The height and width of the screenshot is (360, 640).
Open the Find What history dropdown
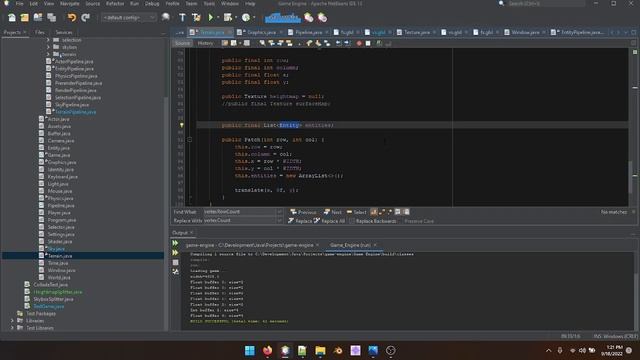pos(280,212)
